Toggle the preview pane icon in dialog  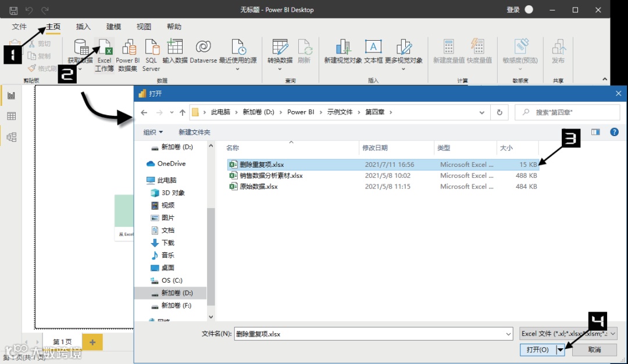pos(595,132)
